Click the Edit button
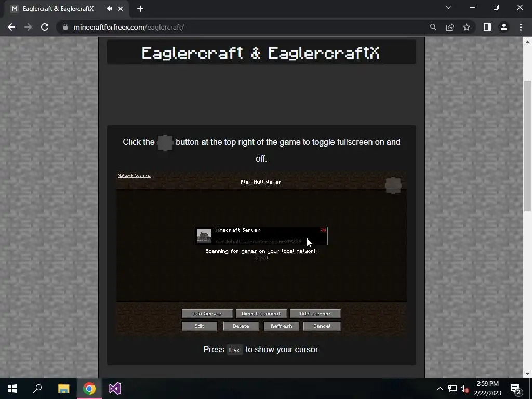The image size is (532, 399). coord(199,326)
